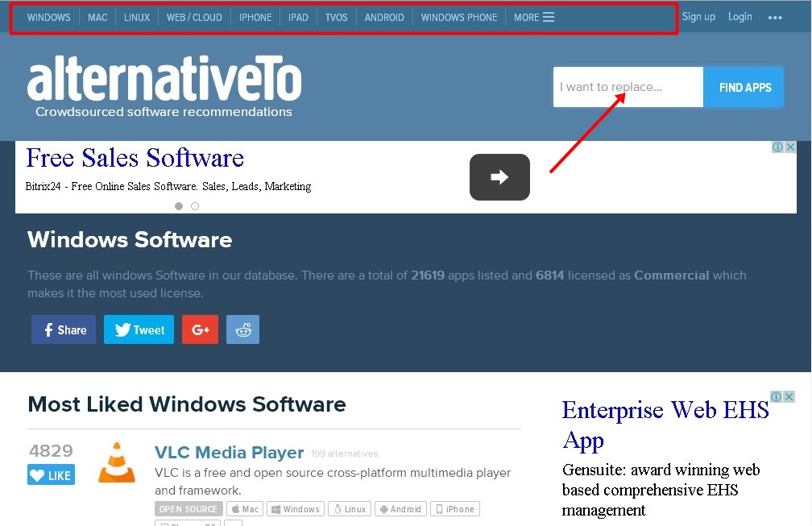
Task: Open the VLC Media Player title link
Action: pos(229,453)
